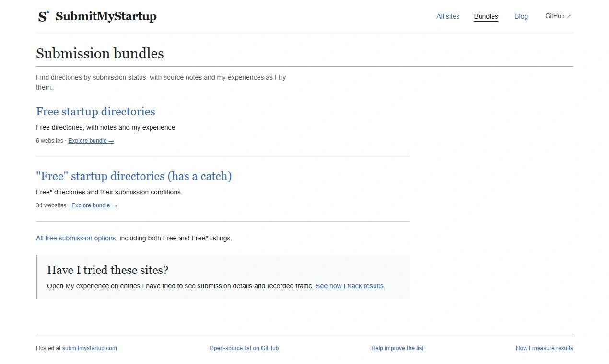Go to All sites in navigation
This screenshot has height=364, width=609.
448,16
